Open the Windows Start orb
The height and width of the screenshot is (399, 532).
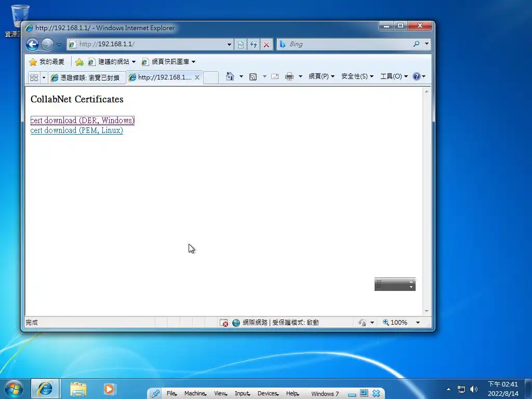(14, 389)
